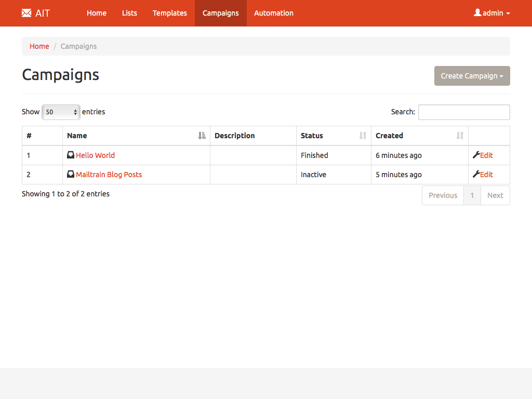Screen dimensions: 532x399
Task: Click the Next pagination button
Action: coord(495,195)
